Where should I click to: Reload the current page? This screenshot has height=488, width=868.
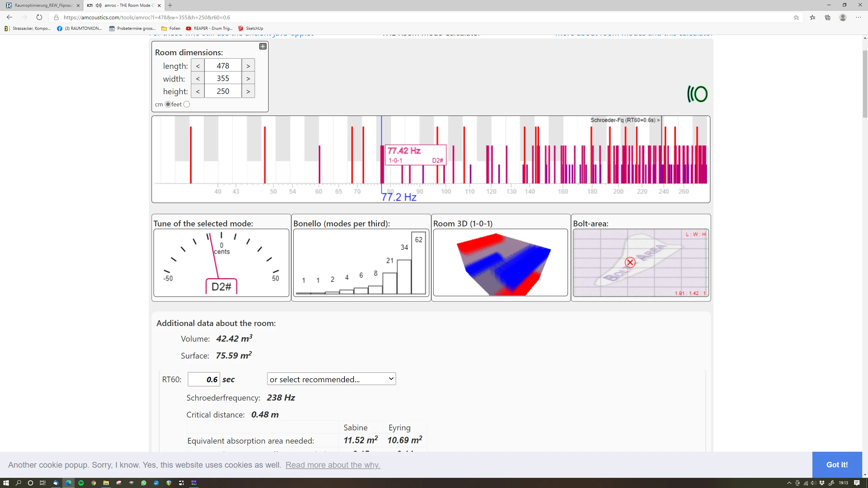click(x=39, y=17)
